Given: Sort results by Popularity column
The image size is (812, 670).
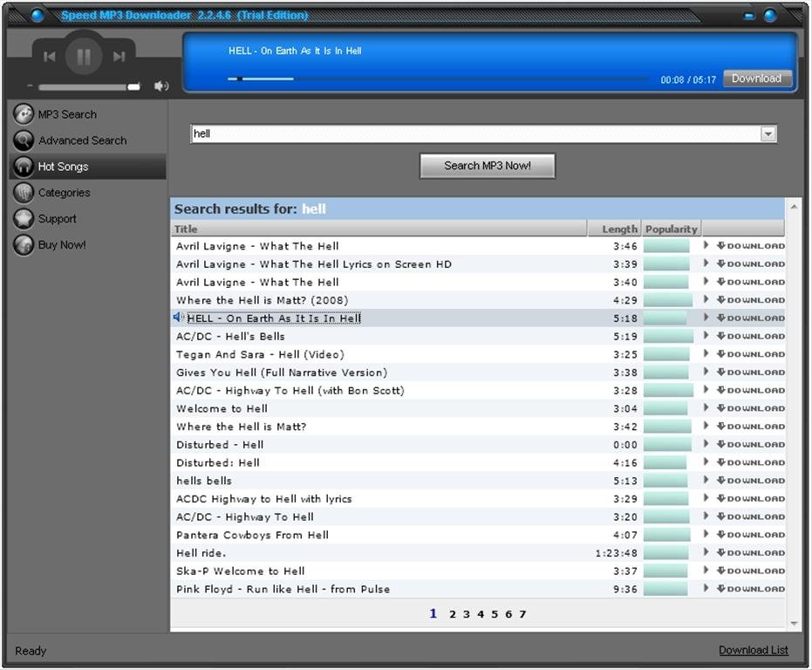Looking at the screenshot, I should click(672, 229).
